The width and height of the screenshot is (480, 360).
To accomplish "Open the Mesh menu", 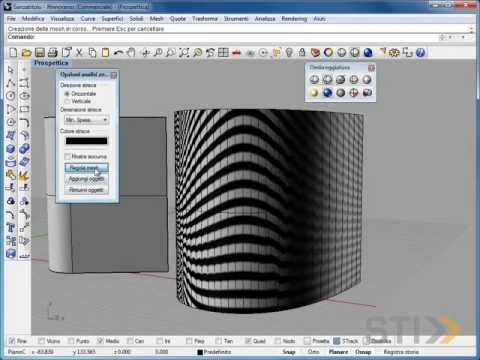I will tap(156, 19).
